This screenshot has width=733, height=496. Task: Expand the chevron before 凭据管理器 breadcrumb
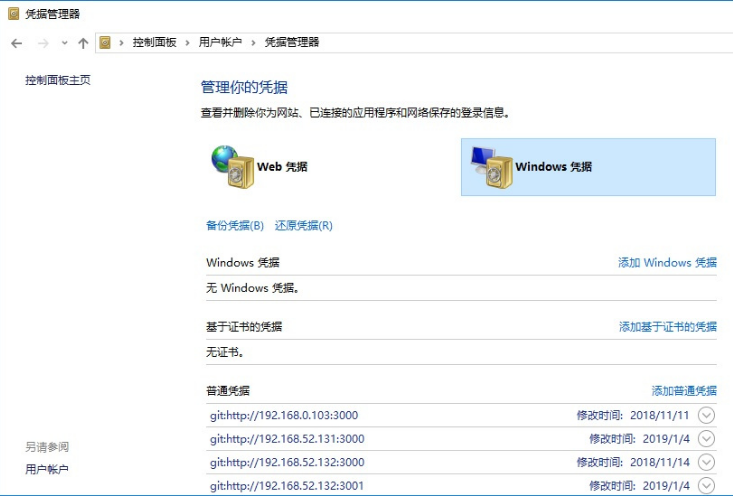point(253,43)
